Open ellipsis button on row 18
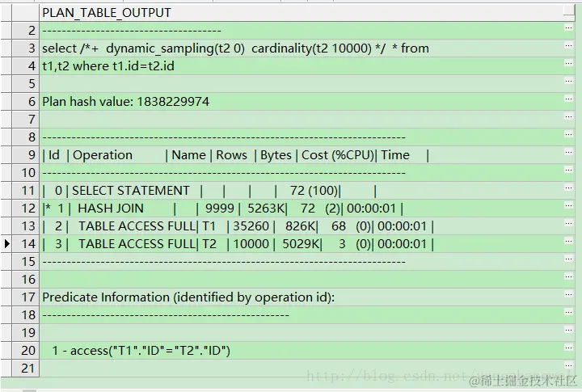 [x=568, y=313]
